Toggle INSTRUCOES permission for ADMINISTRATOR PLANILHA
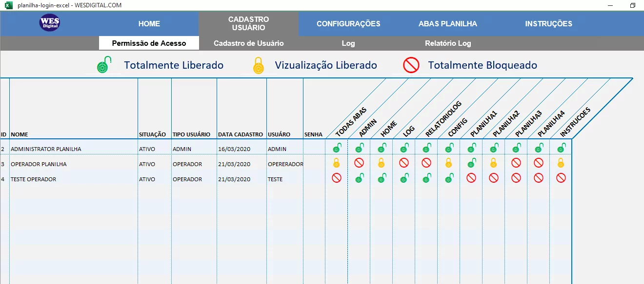644x284 pixels. click(561, 147)
